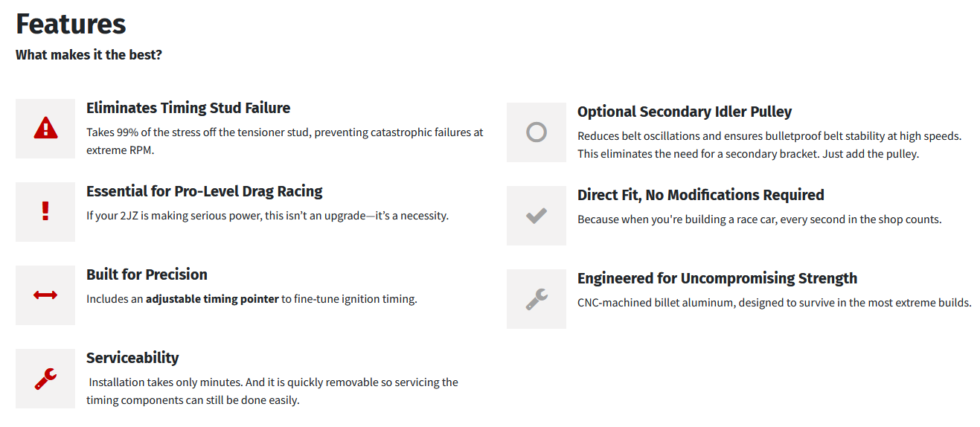Viewport: 980px width, 427px height.
Task: Click the red double-arrow precision icon
Action: pos(45,295)
